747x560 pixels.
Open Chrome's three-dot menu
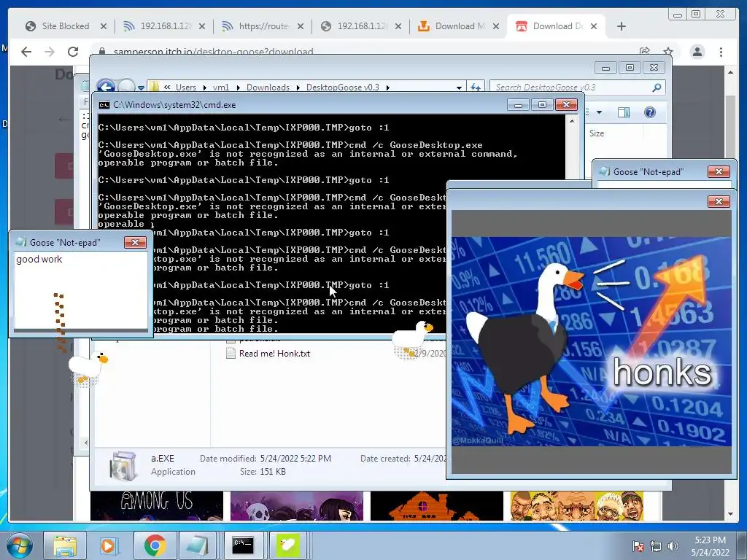[x=721, y=52]
